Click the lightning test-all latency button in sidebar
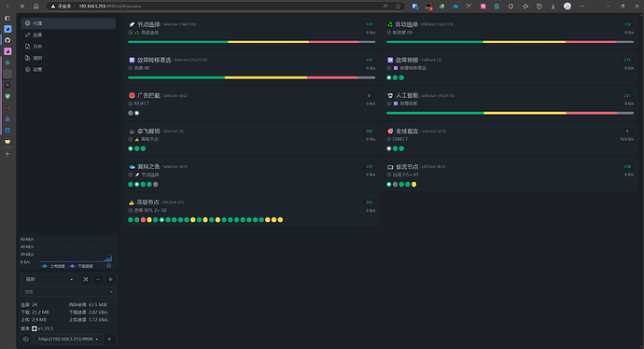The width and height of the screenshot is (644, 349). pyautogui.click(x=110, y=279)
